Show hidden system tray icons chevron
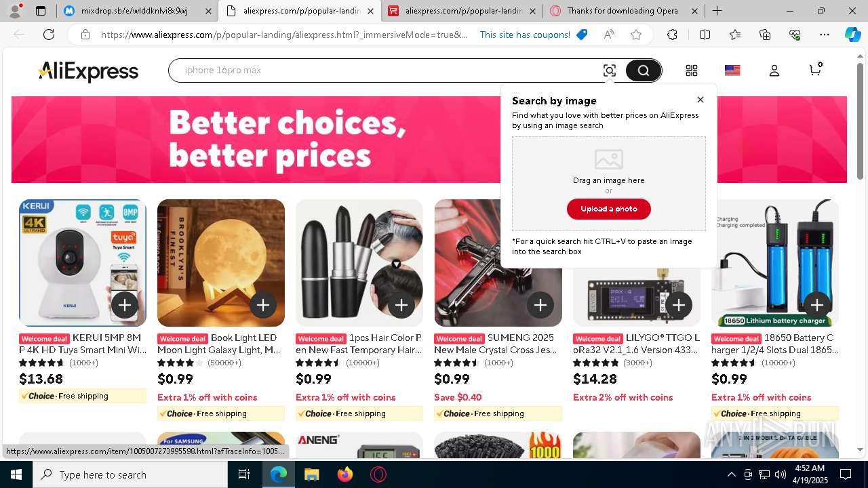Screen dimensions: 868x488 (731, 474)
